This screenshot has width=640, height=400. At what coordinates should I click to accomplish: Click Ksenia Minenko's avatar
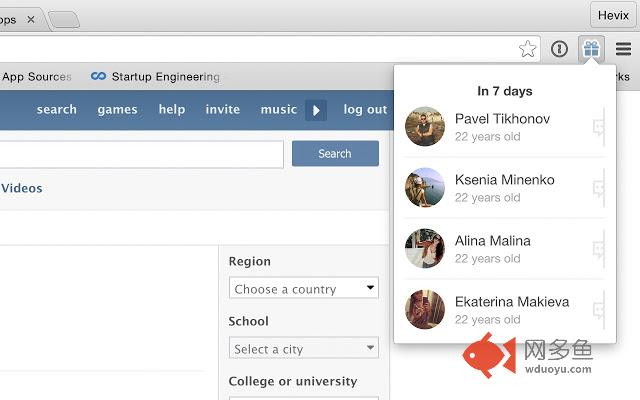tap(425, 187)
